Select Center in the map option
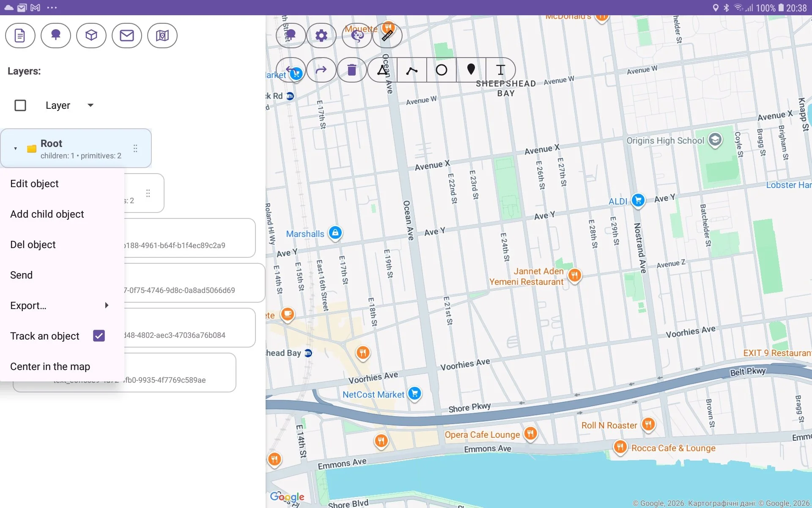Viewport: 812px width, 508px height. 62,367
